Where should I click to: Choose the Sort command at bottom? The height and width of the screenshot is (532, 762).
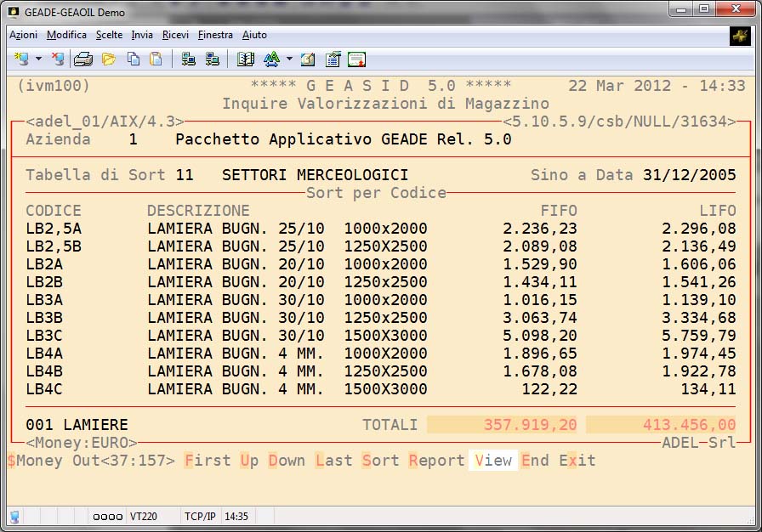click(380, 461)
